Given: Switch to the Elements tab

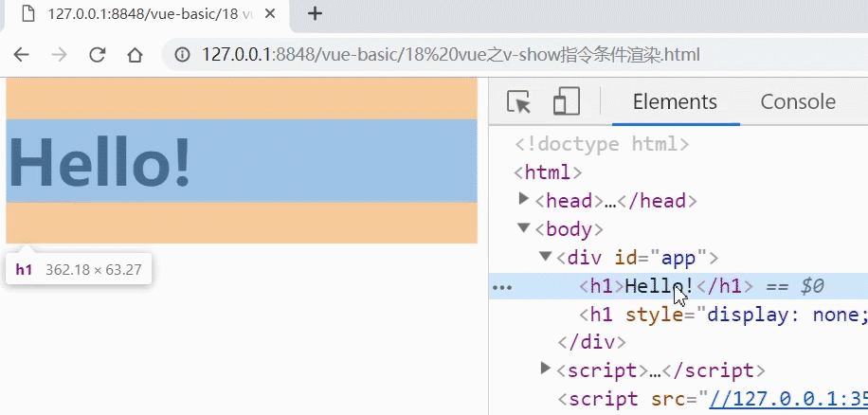Looking at the screenshot, I should tap(675, 101).
